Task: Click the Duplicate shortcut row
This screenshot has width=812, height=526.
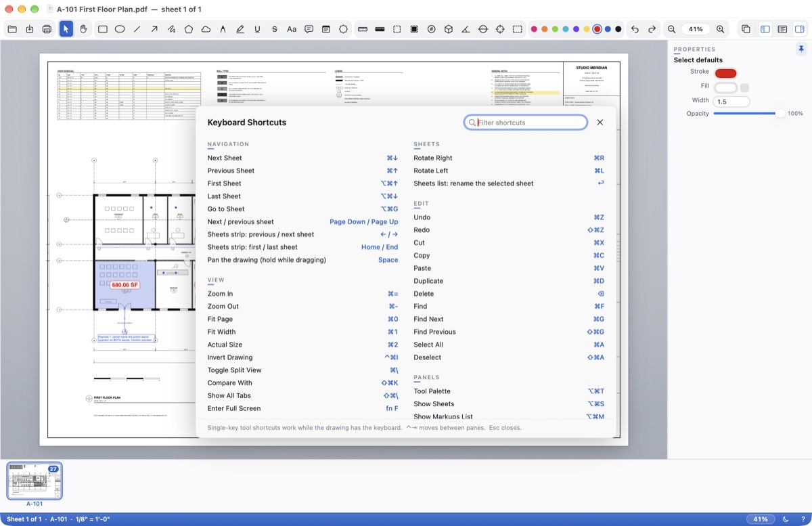Action: 509,281
